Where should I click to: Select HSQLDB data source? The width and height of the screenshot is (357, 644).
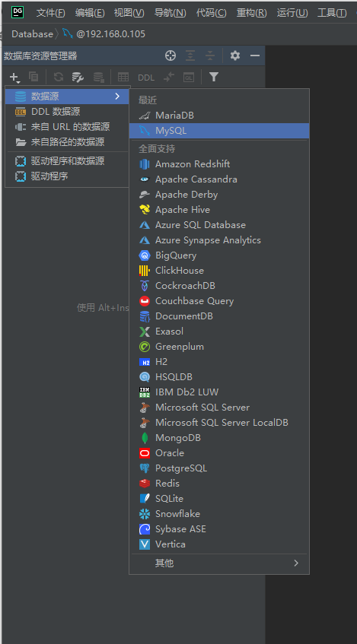[x=219, y=376]
